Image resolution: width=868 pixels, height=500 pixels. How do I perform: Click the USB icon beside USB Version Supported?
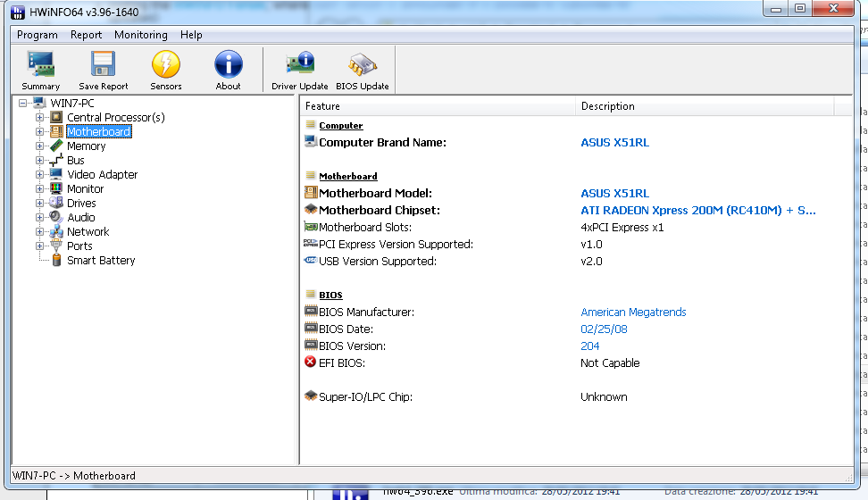point(311,260)
